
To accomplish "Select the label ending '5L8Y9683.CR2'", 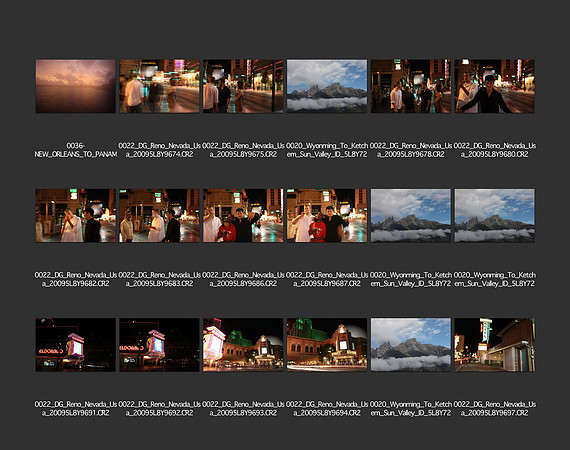I will pos(159,279).
